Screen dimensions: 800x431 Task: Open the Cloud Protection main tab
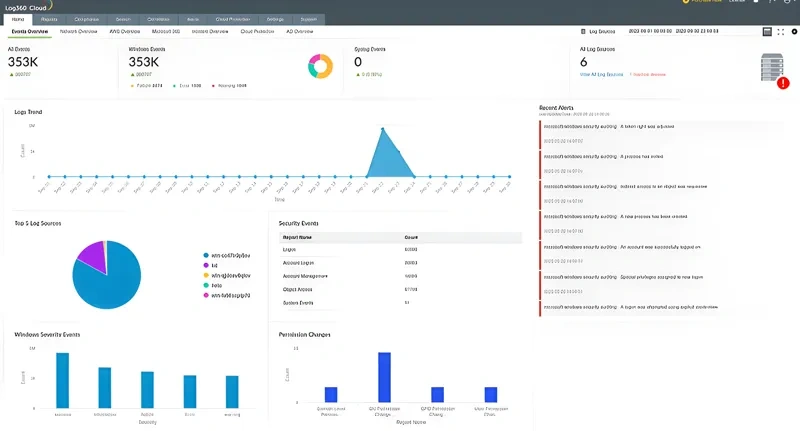pos(233,19)
